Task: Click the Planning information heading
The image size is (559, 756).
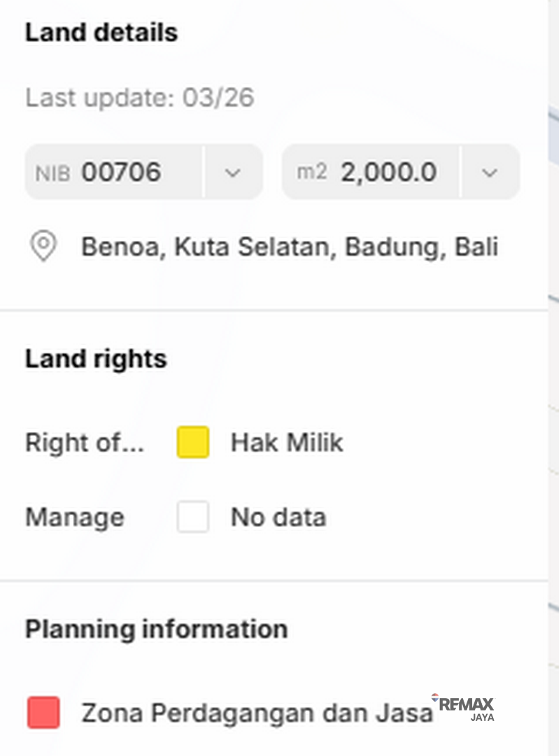Action: (156, 629)
